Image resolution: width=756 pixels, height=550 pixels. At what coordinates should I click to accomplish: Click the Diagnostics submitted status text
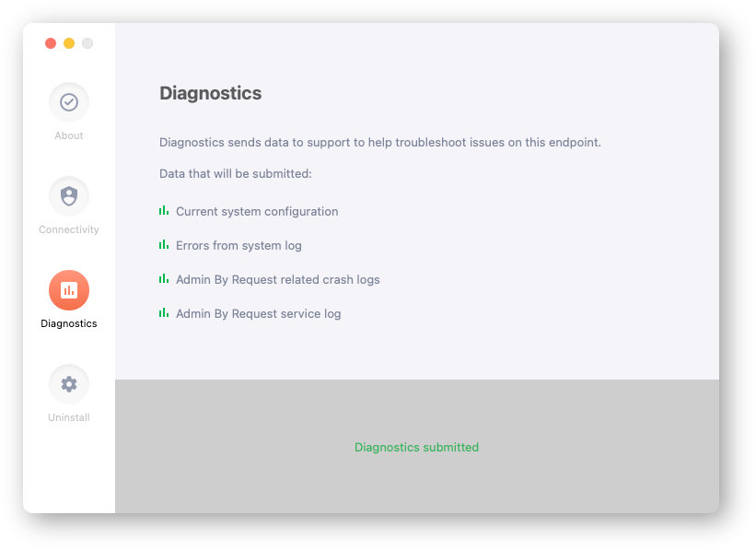click(416, 447)
